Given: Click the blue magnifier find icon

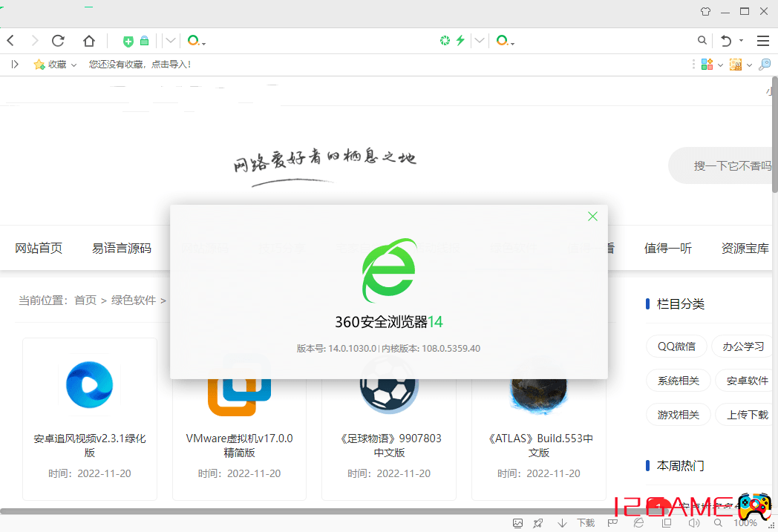Looking at the screenshot, I should click(765, 65).
